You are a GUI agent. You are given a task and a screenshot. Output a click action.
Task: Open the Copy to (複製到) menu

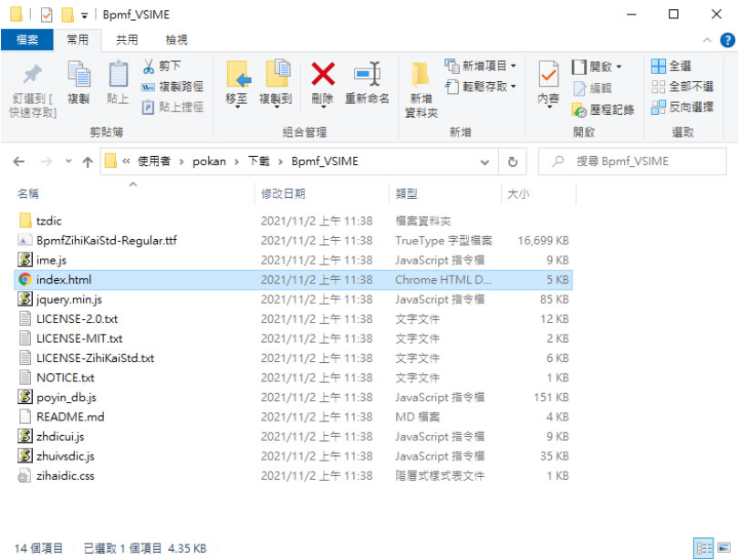276,84
